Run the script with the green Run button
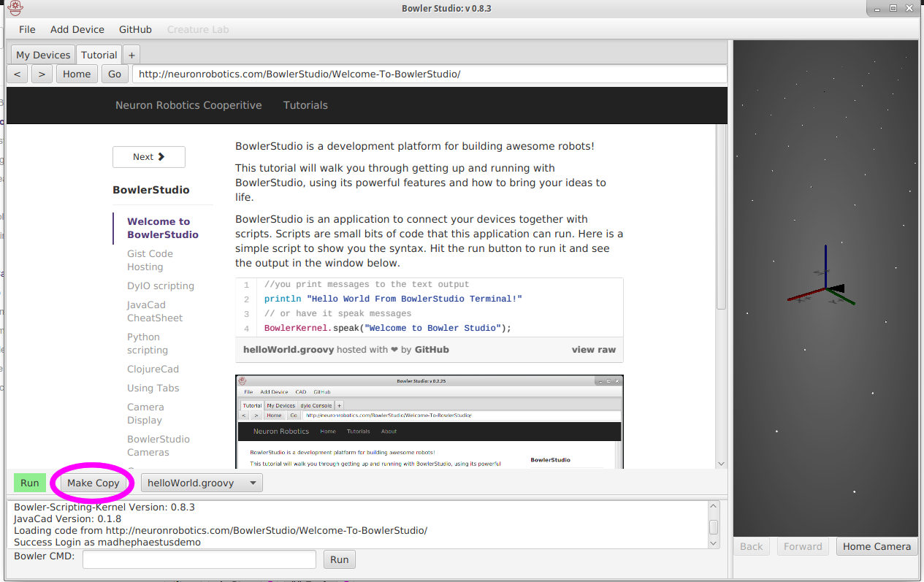This screenshot has height=582, width=924. click(29, 483)
